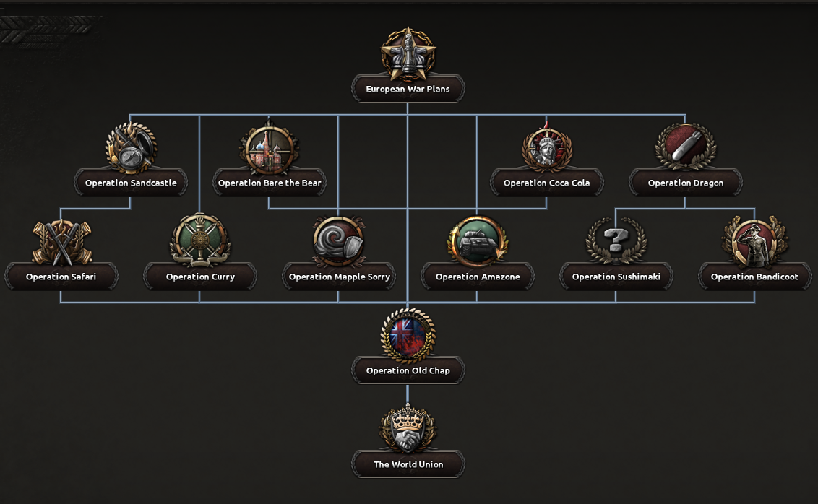Click the Operation Amazone name plate
818x504 pixels.
(478, 277)
